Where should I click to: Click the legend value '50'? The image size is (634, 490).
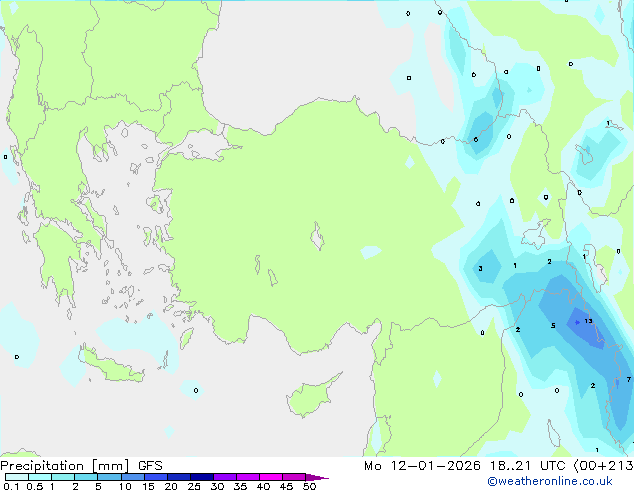click(x=309, y=486)
